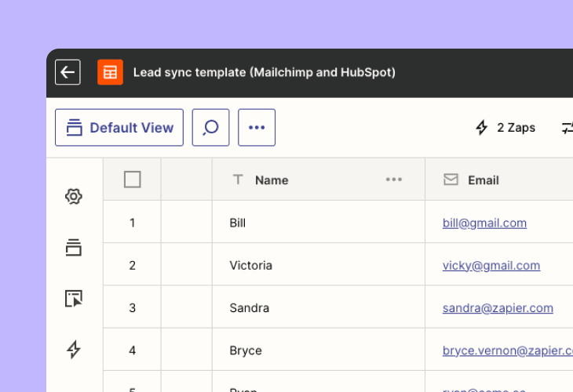Viewport: 573px width, 392px height.
Task: Open the bill@gmail.com email link
Action: tap(484, 223)
